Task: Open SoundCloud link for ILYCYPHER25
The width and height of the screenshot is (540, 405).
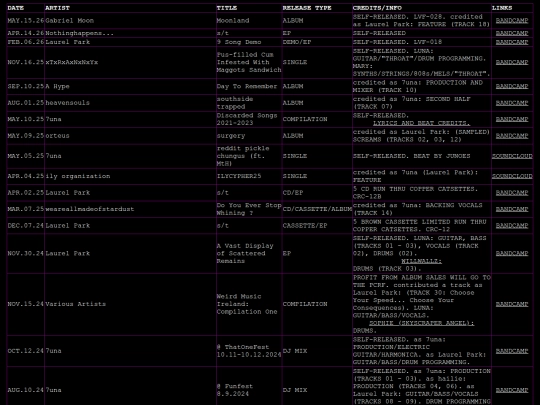Action: click(x=512, y=176)
